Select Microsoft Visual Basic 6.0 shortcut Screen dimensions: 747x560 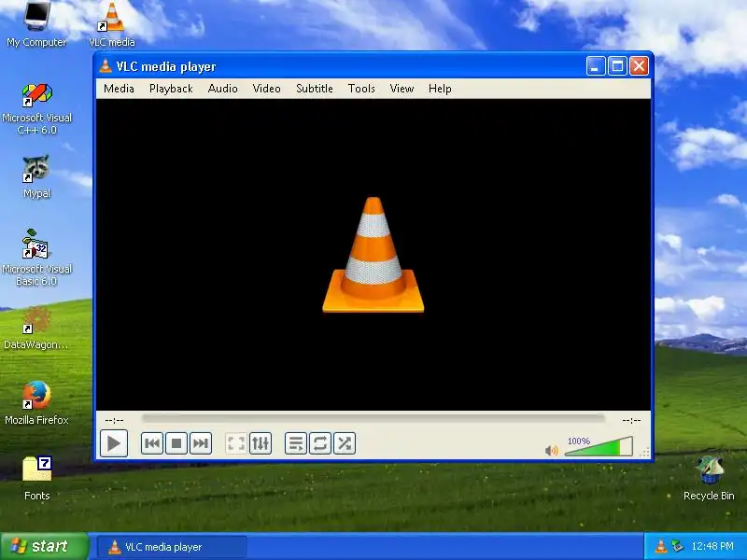(x=36, y=258)
